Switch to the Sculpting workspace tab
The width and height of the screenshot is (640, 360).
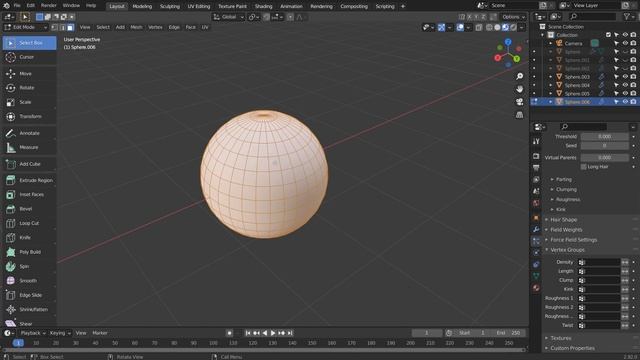pyautogui.click(x=169, y=6)
